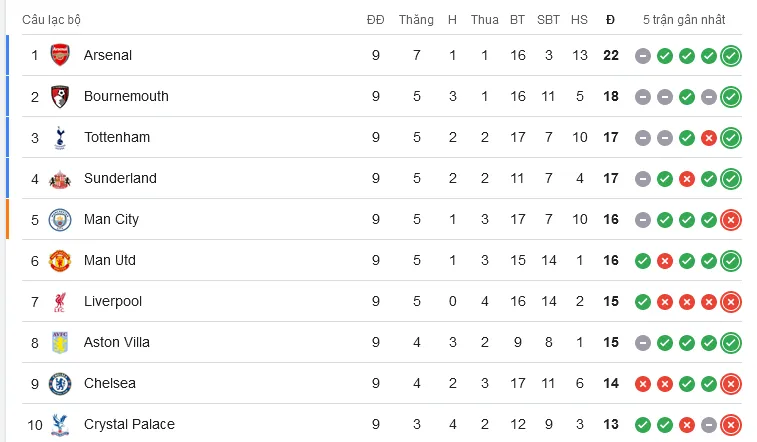Click the 'Câu lạc bộ' column header
757x442 pixels.
pos(52,20)
